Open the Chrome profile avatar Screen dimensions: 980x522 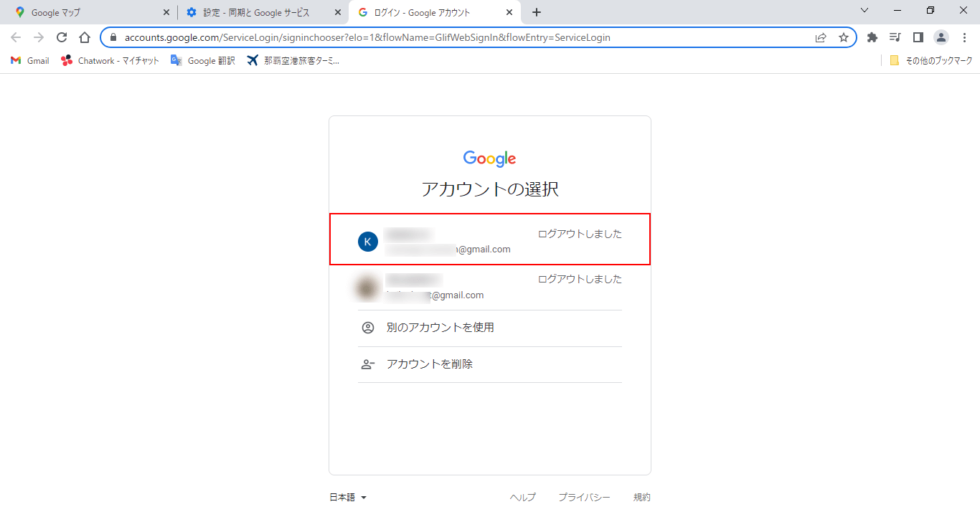(941, 37)
